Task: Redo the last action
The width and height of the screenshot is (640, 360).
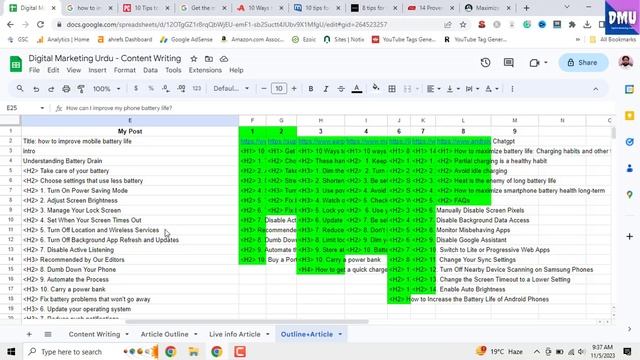Action: (x=51, y=89)
